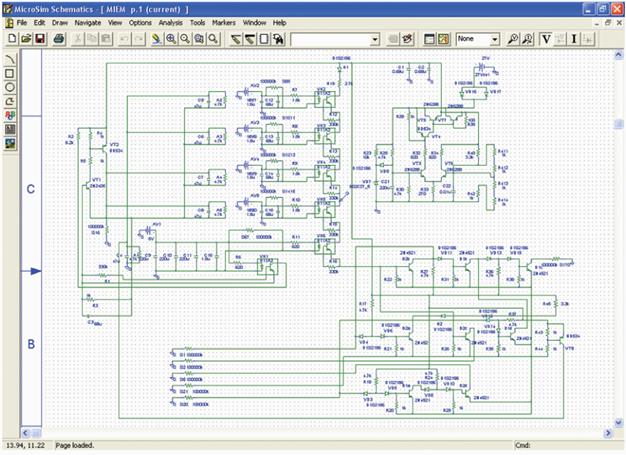Click the Tools menu
The width and height of the screenshot is (626, 455).
pyautogui.click(x=198, y=22)
